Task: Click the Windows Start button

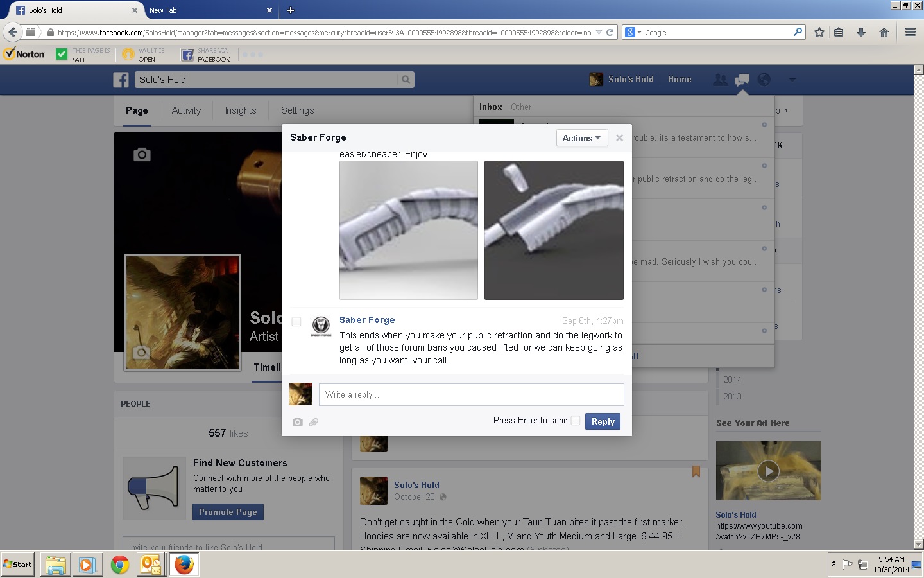Action: tap(18, 565)
